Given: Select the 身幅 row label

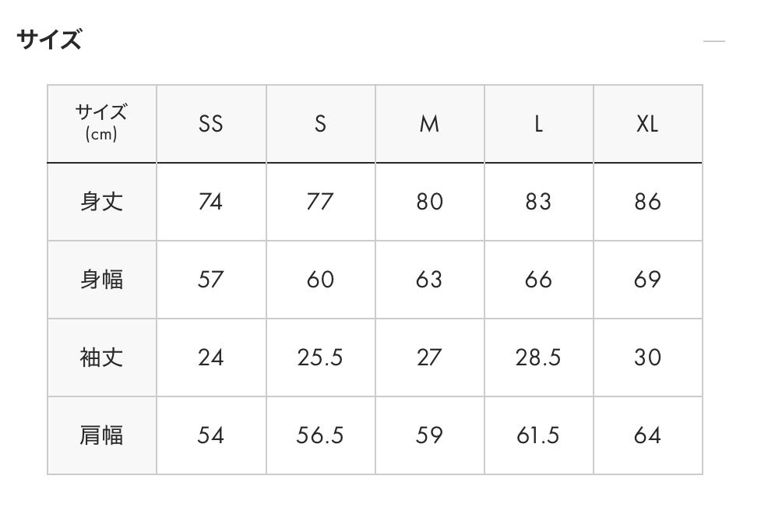Looking at the screenshot, I should click(102, 280).
